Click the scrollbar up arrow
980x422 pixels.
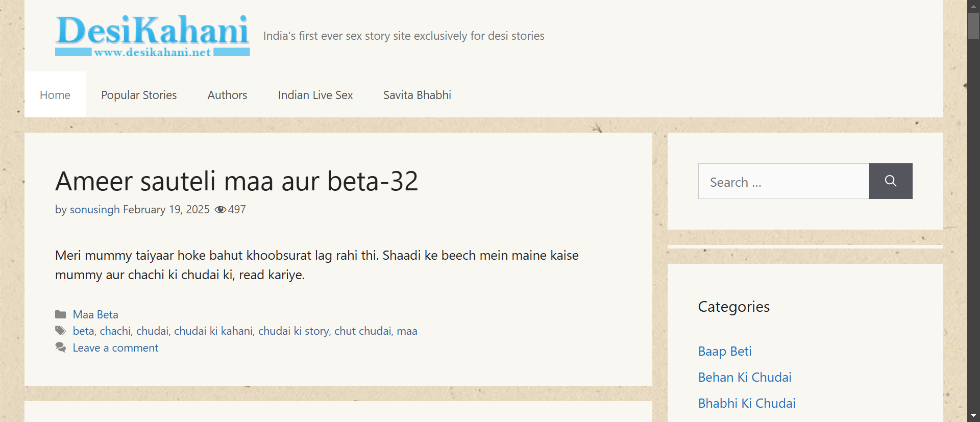coord(973,6)
